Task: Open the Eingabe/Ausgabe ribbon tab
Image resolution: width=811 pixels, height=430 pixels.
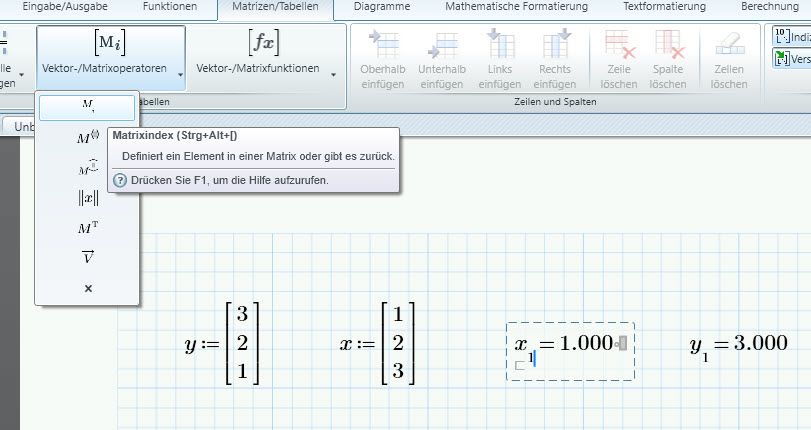Action: click(65, 7)
